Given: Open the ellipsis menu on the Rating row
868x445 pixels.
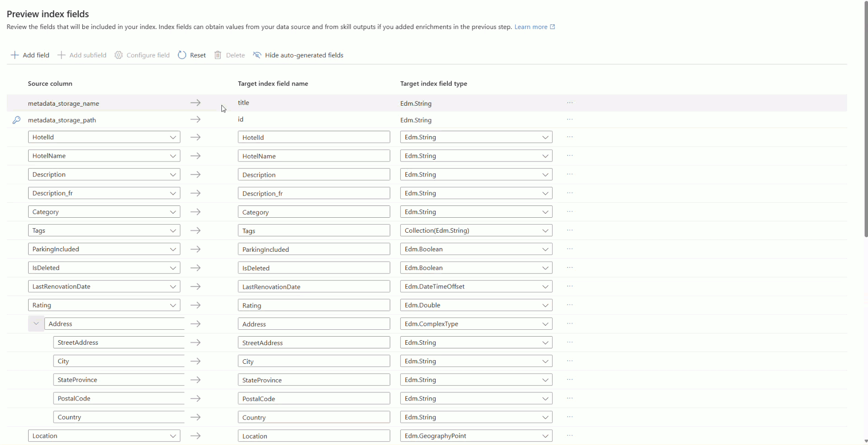Looking at the screenshot, I should pyautogui.click(x=569, y=305).
